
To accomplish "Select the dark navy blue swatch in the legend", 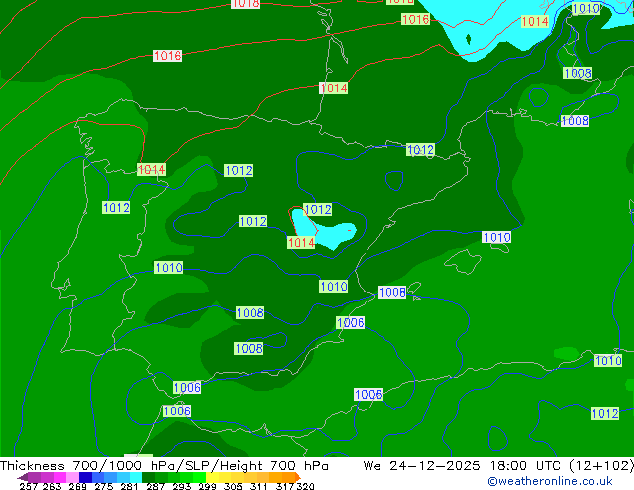I will click(x=85, y=477).
